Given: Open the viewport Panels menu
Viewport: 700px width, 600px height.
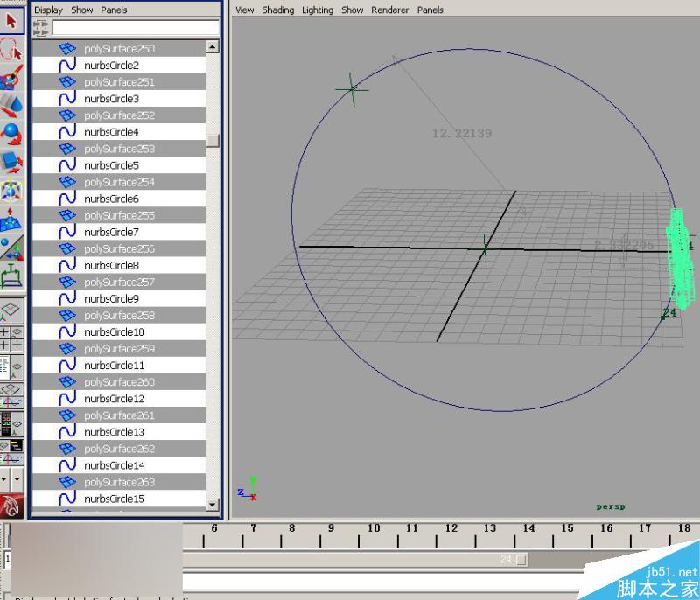Looking at the screenshot, I should tap(430, 10).
